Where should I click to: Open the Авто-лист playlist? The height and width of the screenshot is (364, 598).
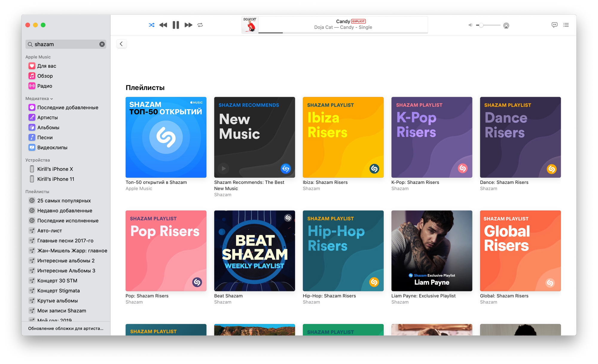pyautogui.click(x=50, y=231)
